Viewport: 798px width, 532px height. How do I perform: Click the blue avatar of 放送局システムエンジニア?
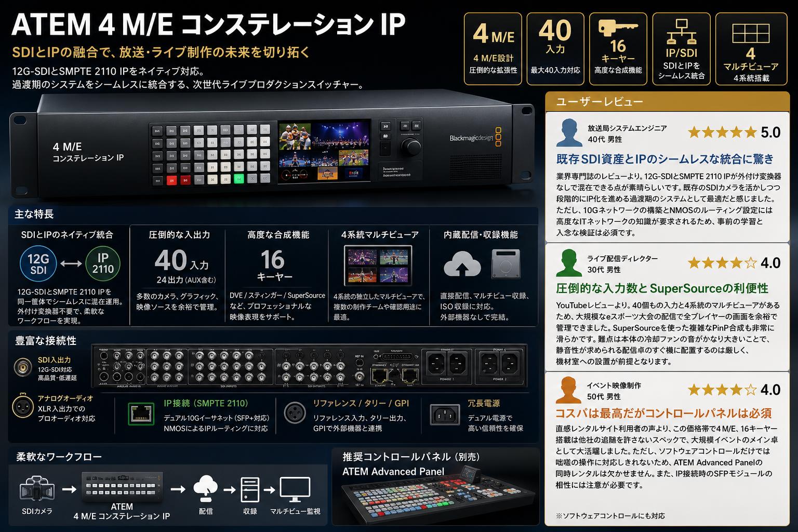coord(568,132)
